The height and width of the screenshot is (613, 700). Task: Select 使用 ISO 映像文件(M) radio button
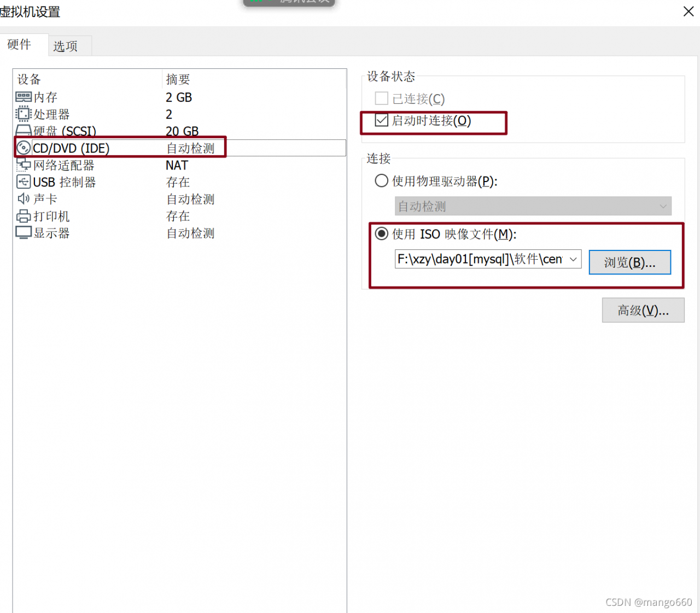tap(381, 234)
